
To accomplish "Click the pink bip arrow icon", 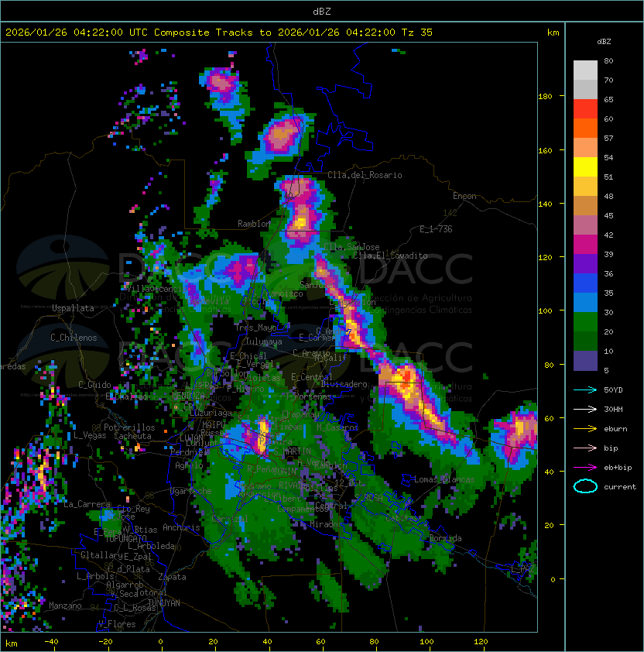I will (585, 448).
